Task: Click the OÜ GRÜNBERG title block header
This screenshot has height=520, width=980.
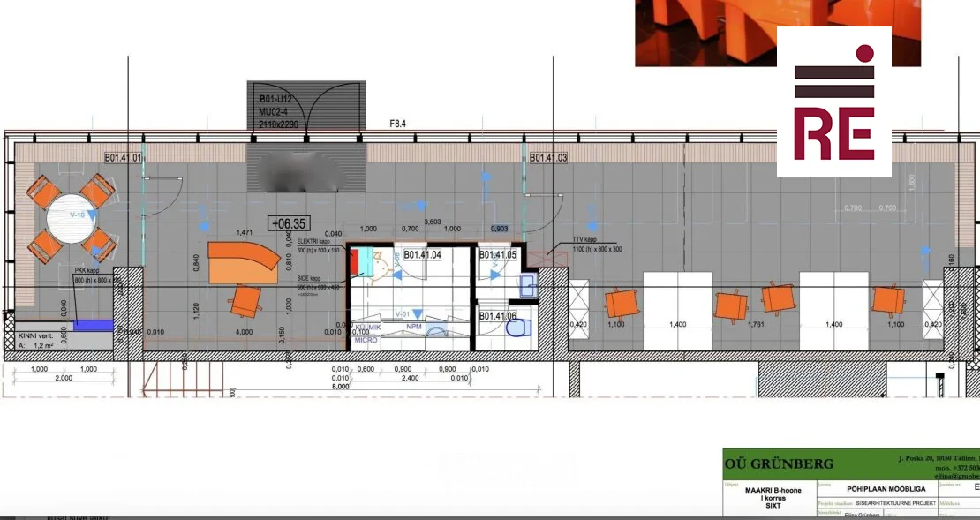Action: (766, 463)
